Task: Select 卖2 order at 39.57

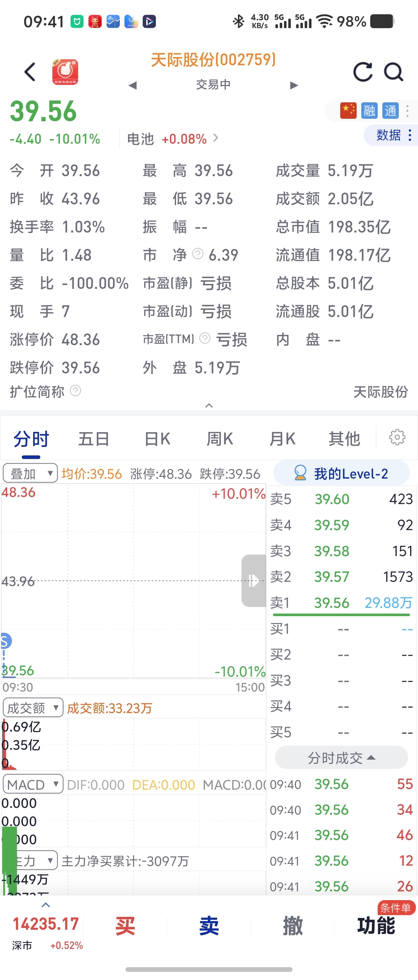Action: pyautogui.click(x=341, y=576)
